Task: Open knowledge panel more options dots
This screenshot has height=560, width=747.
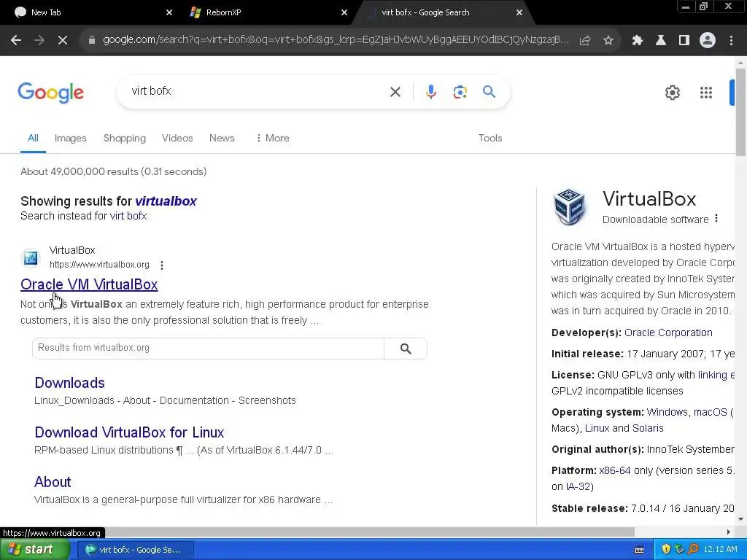Action: [x=716, y=219]
